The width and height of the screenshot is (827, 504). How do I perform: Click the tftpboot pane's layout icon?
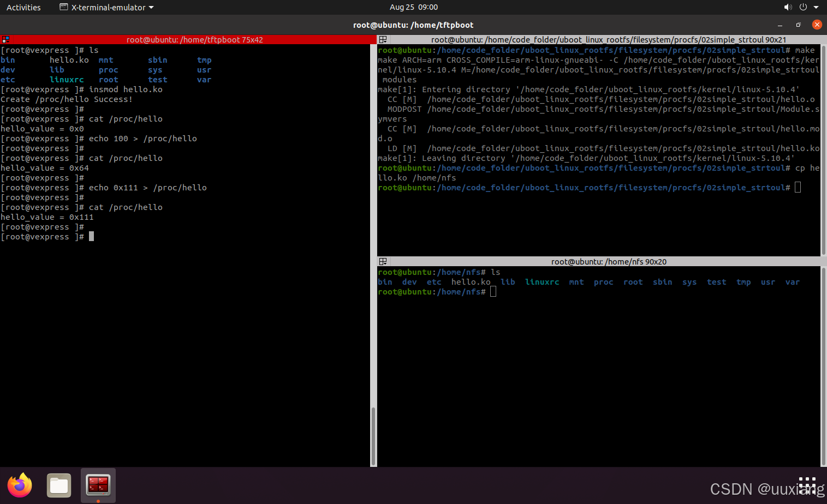coord(5,40)
